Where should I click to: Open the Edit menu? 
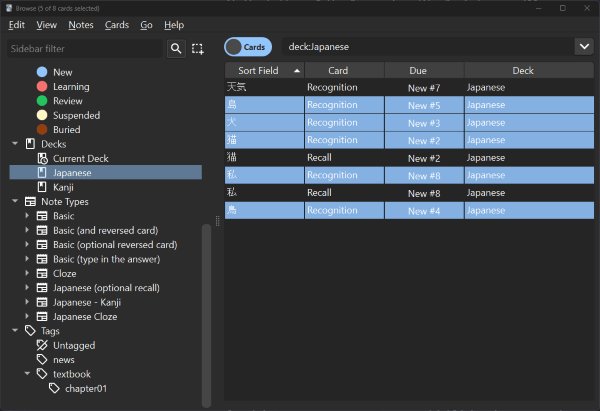click(x=17, y=25)
